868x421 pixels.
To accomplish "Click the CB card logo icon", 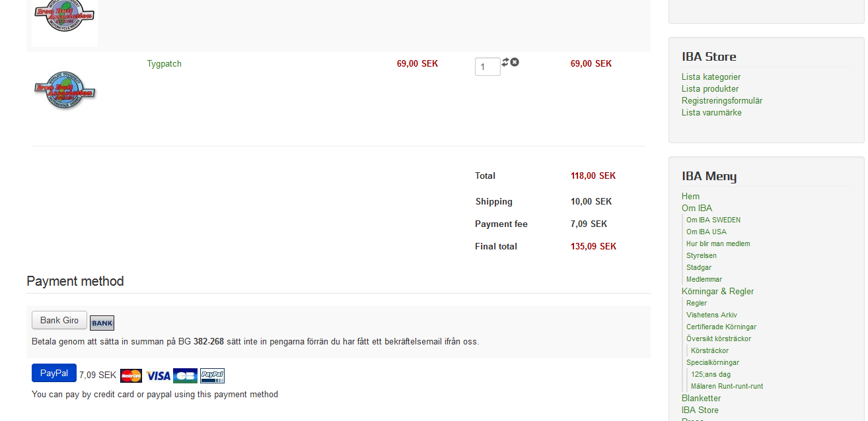I will coord(185,375).
